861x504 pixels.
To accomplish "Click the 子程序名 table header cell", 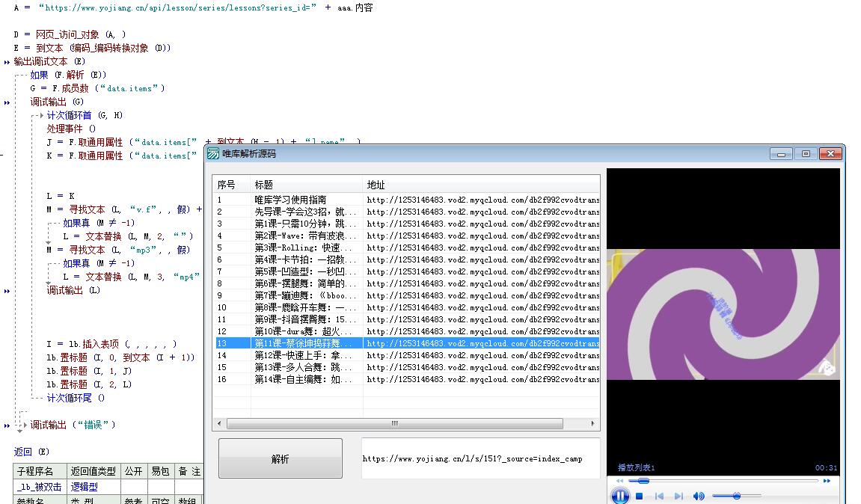I will pyautogui.click(x=40, y=471).
